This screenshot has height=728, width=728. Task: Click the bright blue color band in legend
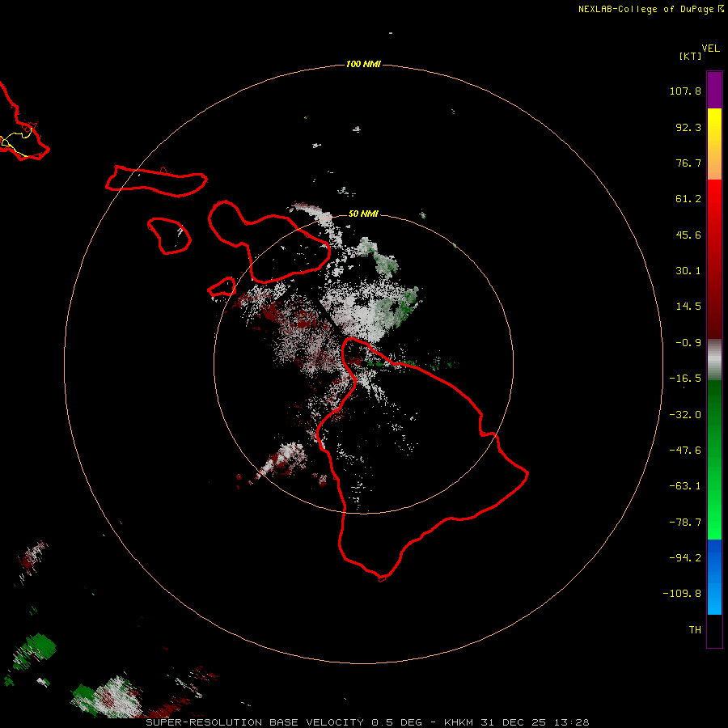(x=714, y=577)
